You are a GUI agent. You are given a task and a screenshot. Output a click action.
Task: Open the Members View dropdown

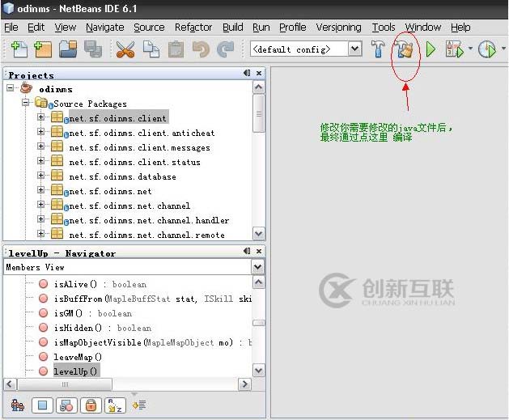pos(258,267)
